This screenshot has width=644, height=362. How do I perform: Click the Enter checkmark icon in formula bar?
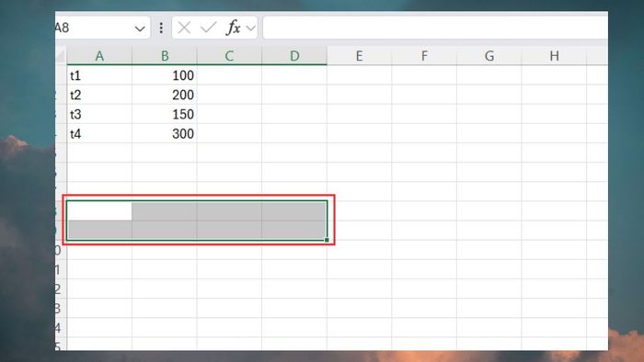pyautogui.click(x=208, y=28)
